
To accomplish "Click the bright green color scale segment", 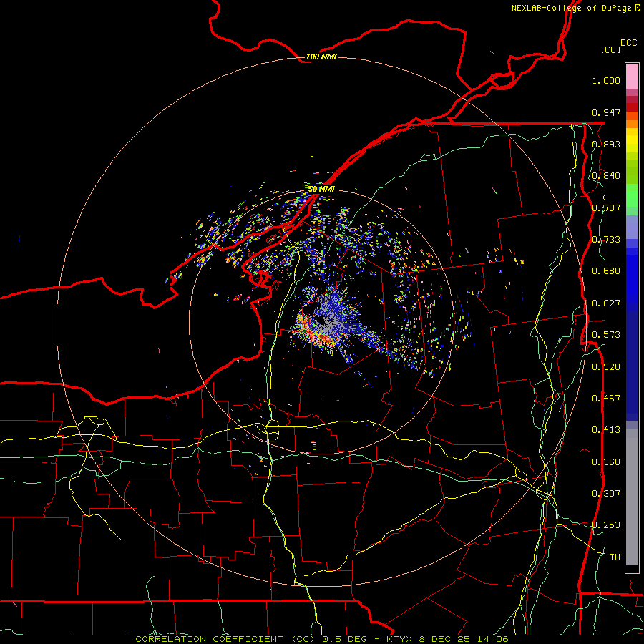I will [632, 195].
